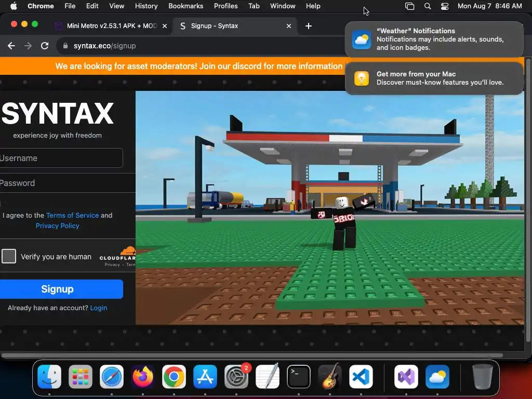Click the gas station game image

pos(330,208)
